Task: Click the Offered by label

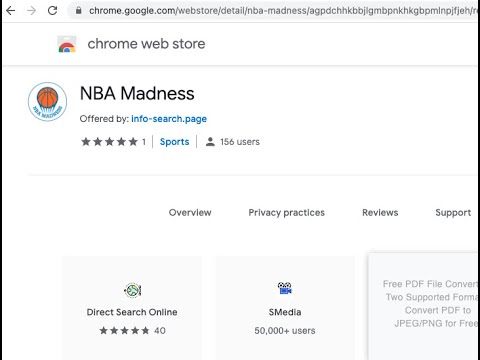Action: (x=104, y=119)
